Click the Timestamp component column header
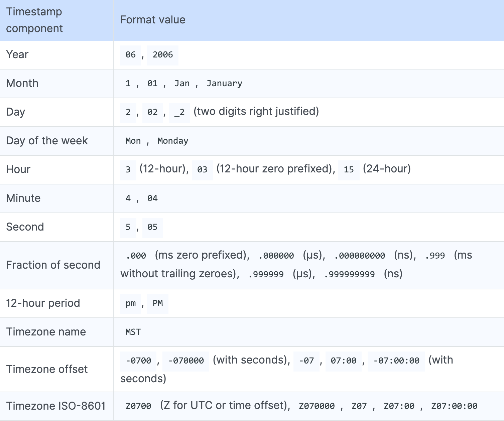504x421 pixels. (x=34, y=20)
